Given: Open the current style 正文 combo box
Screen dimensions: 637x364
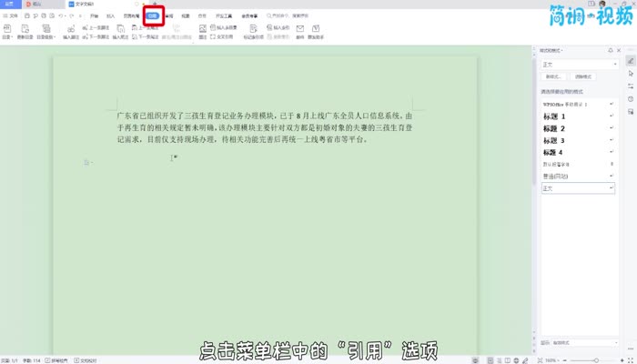Looking at the screenshot, I should point(579,65).
